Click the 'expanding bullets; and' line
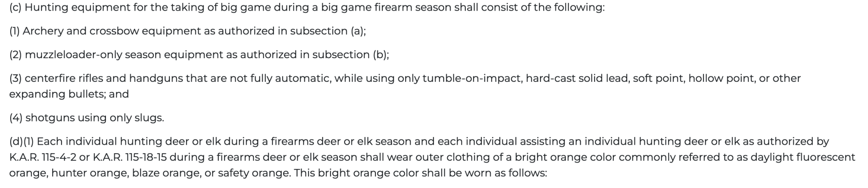The image size is (868, 188). point(69,94)
